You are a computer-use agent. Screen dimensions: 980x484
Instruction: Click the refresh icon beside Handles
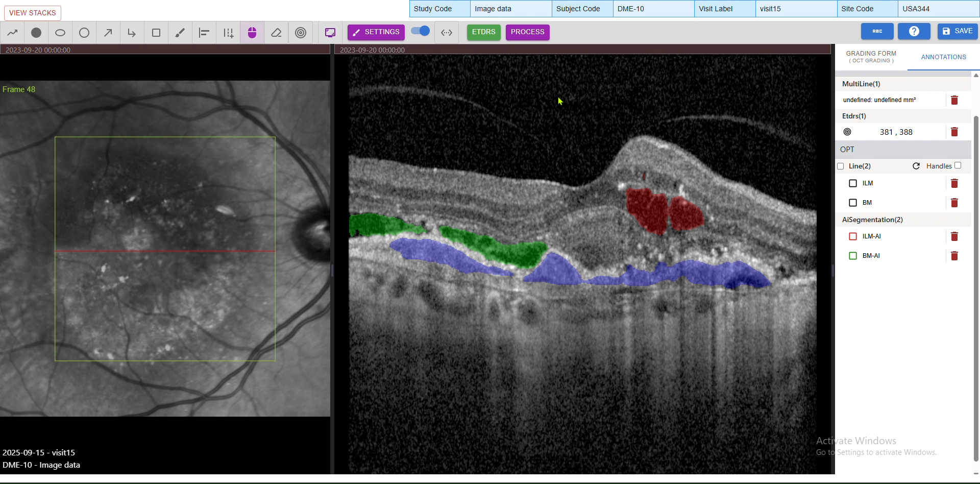[916, 166]
